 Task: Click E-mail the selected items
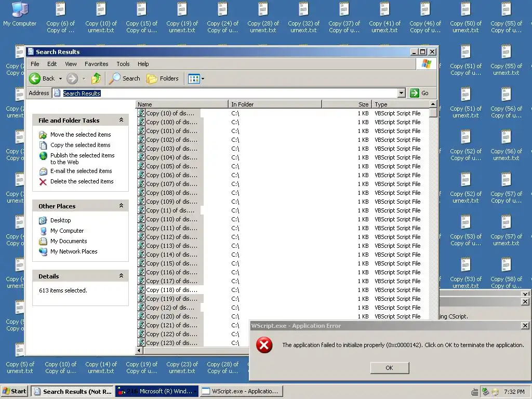click(x=81, y=171)
